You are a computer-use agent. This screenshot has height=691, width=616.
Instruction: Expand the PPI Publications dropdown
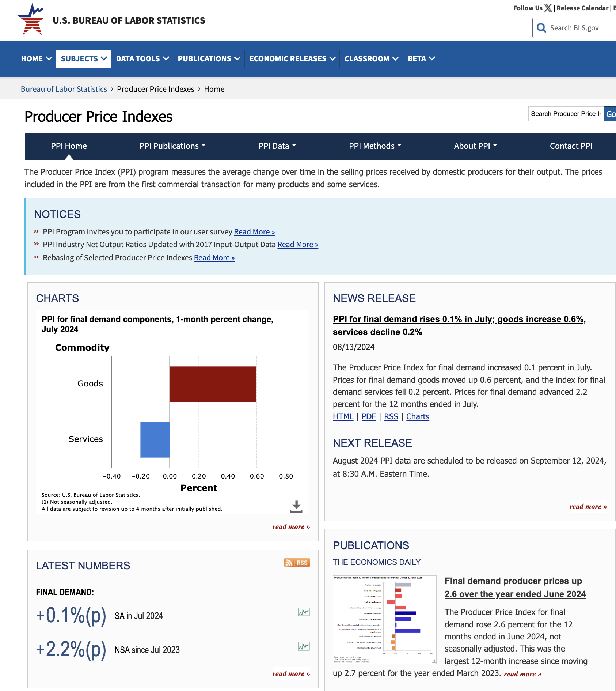[172, 146]
